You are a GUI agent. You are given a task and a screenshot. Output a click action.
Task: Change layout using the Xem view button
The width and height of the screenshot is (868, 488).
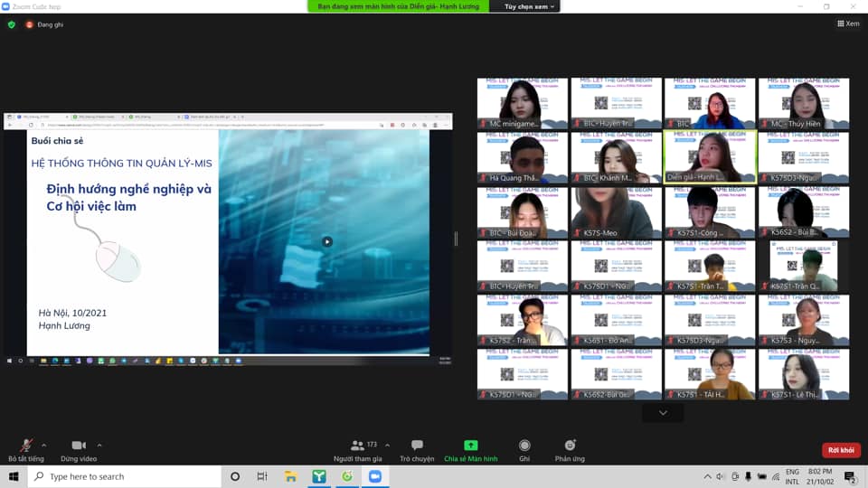[846, 24]
